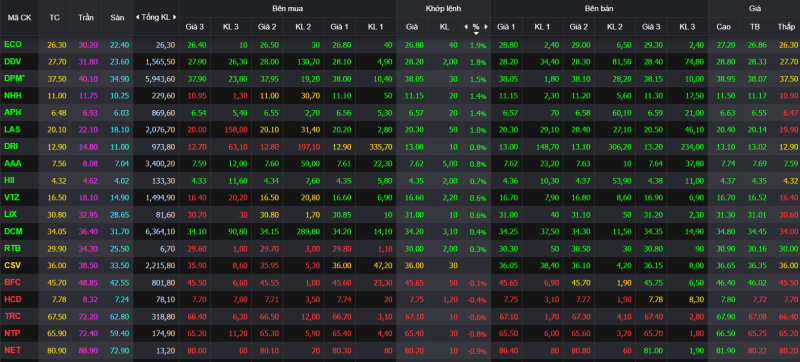Image resolution: width=800 pixels, height=362 pixels.
Task: Click LAS's red KL 3 volume 158,00
Action: click(237, 130)
